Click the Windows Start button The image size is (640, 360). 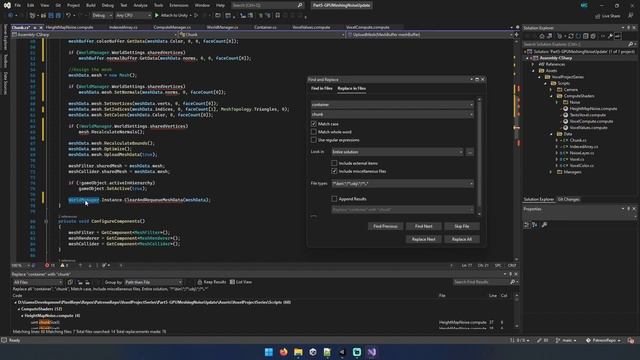pos(269,352)
